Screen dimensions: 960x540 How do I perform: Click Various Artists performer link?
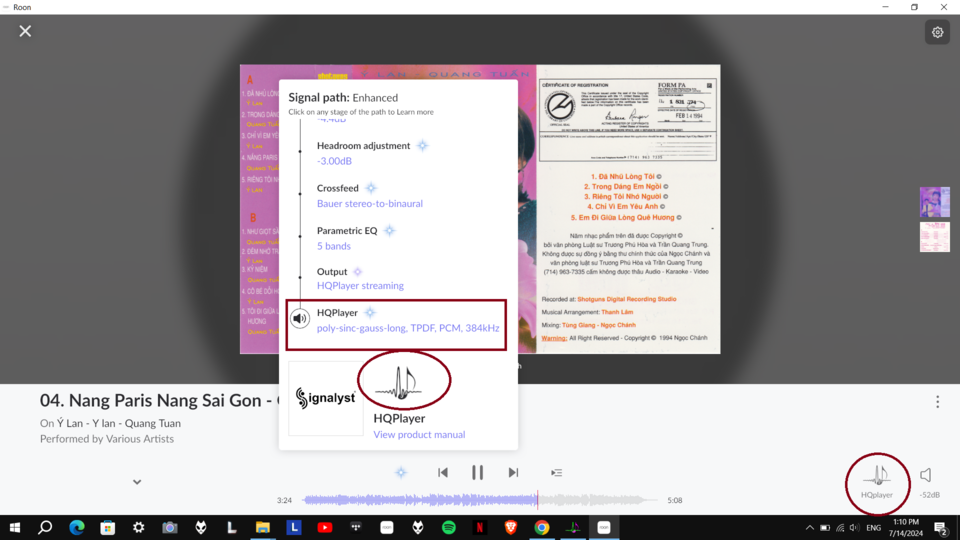coord(140,439)
